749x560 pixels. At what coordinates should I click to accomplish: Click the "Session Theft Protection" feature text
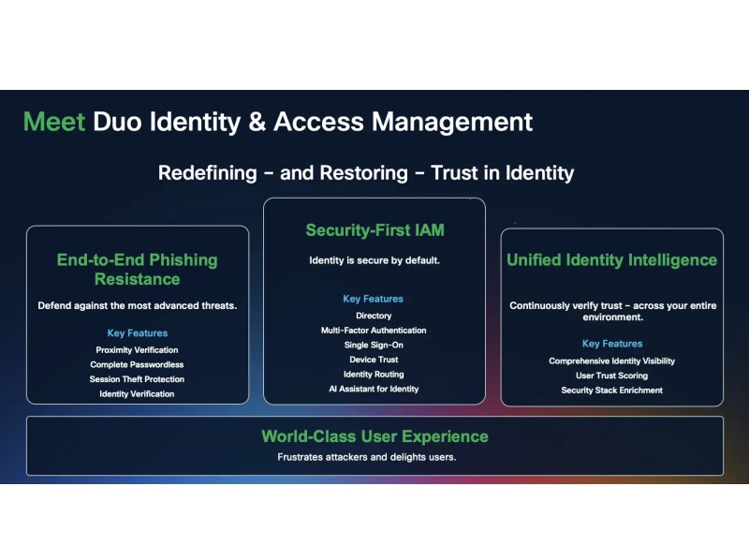pos(137,379)
